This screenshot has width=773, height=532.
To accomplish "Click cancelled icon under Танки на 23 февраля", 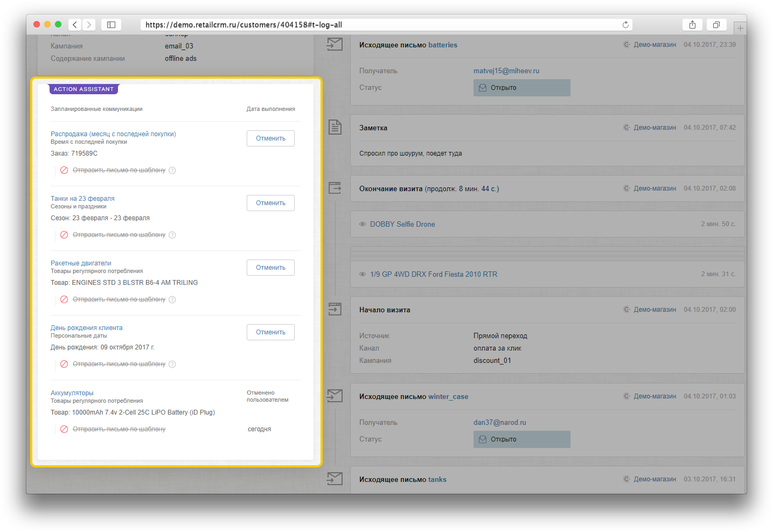I will pos(64,235).
